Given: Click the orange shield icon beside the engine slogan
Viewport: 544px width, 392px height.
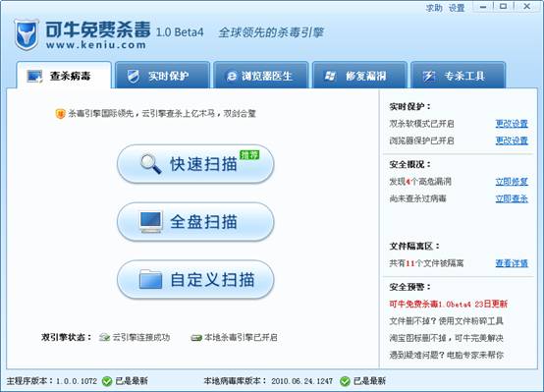Looking at the screenshot, I should tap(60, 114).
